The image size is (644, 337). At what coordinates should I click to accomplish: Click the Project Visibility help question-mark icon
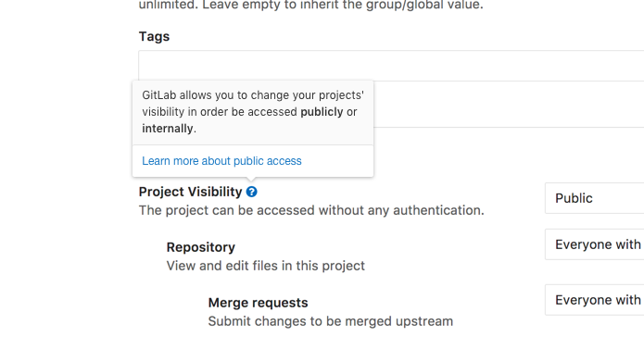pos(252,192)
